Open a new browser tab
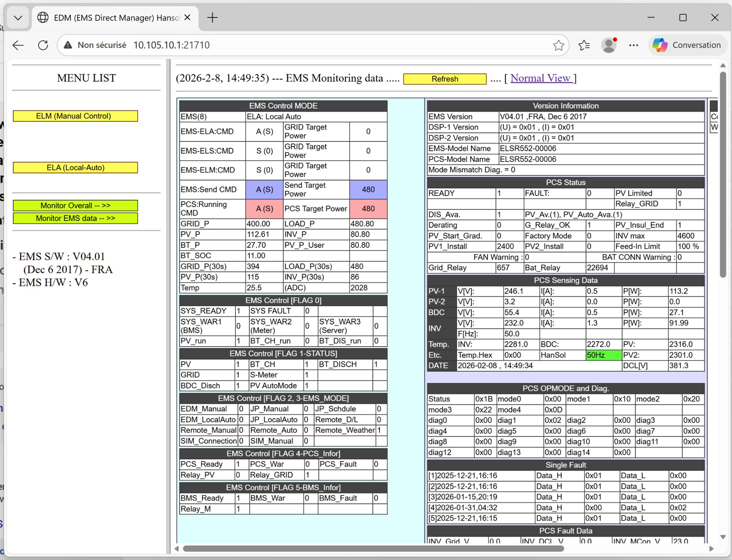This screenshot has height=560, width=732. pos(212,17)
